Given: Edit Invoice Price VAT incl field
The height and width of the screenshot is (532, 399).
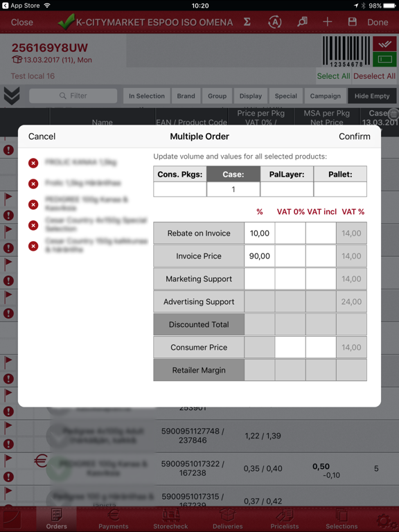Looking at the screenshot, I should click(x=321, y=256).
